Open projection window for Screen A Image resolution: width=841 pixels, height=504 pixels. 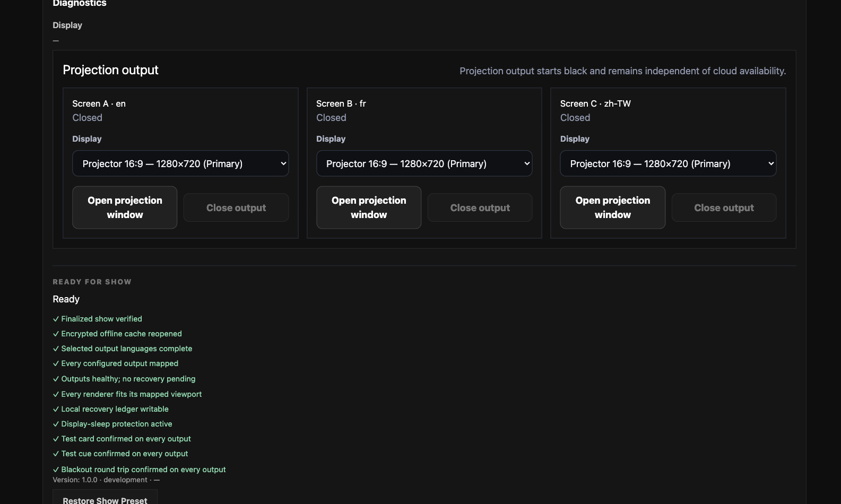125,207
